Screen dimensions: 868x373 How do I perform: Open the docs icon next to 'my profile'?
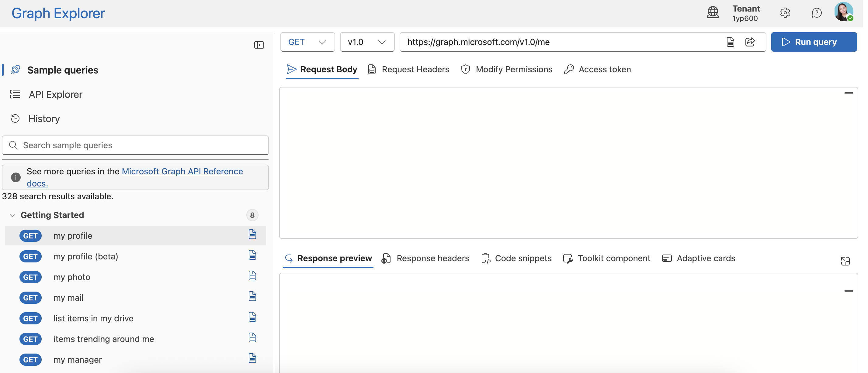[x=252, y=234]
